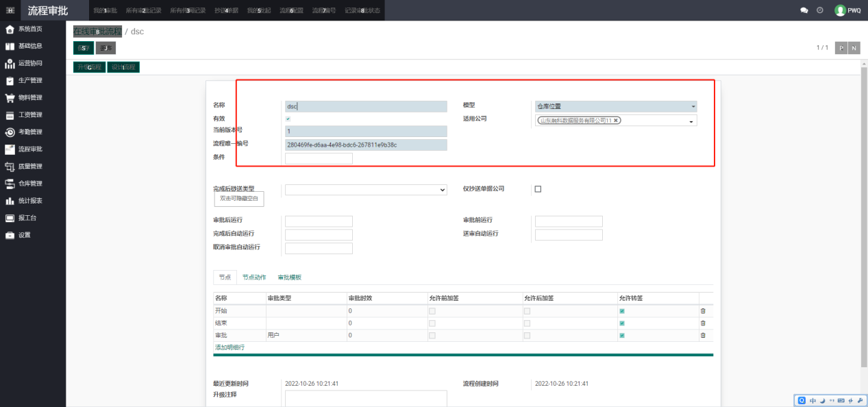Click trash icon for 审批 row
The height and width of the screenshot is (407, 868).
(x=702, y=336)
